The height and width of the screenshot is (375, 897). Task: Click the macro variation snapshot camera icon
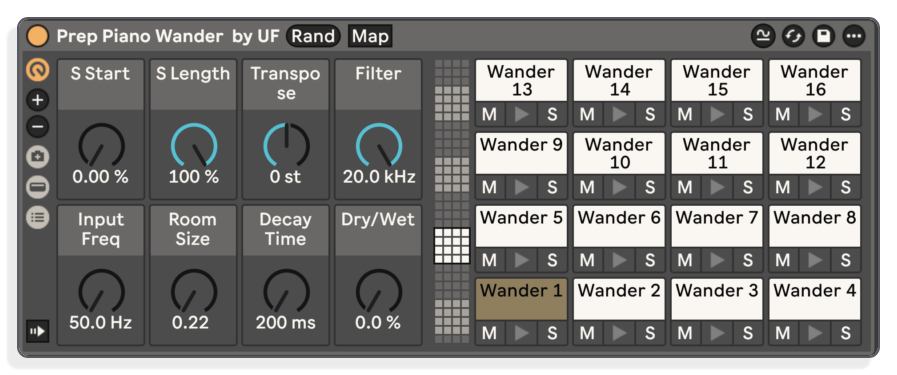(38, 157)
